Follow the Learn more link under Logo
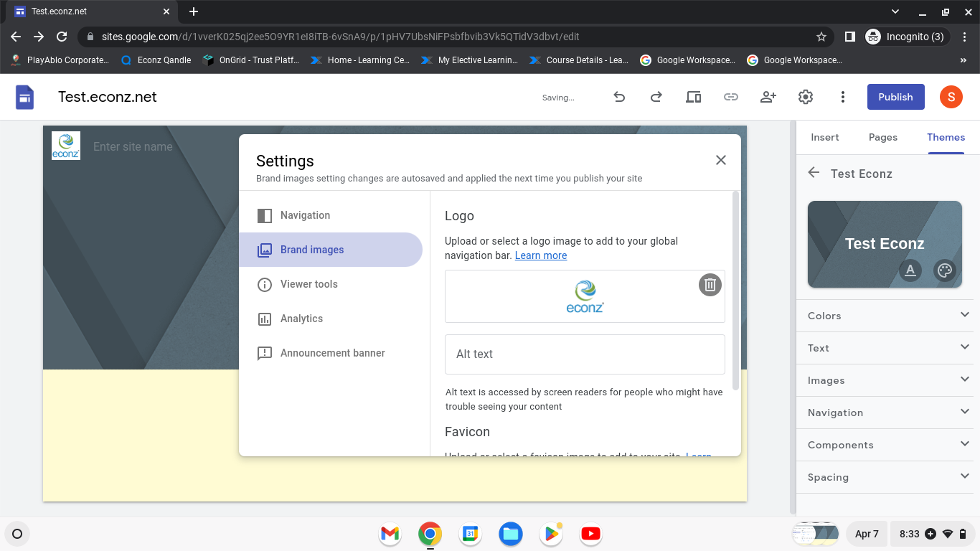 (x=541, y=255)
